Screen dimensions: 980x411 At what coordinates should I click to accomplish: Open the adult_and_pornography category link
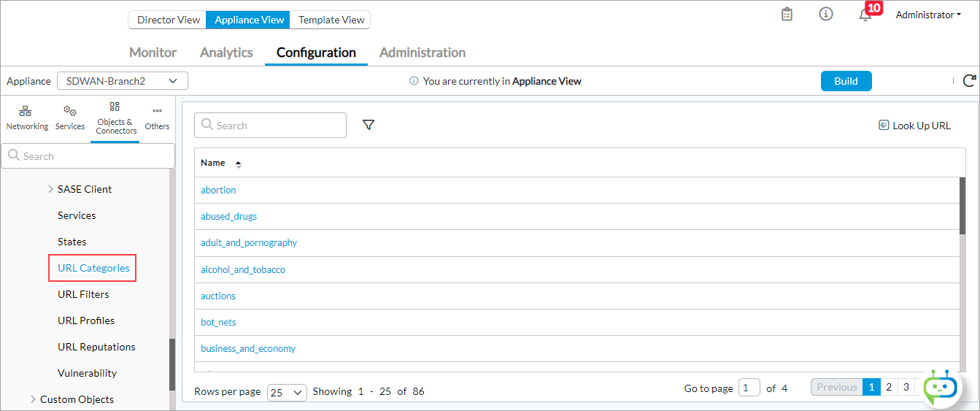coord(249,242)
